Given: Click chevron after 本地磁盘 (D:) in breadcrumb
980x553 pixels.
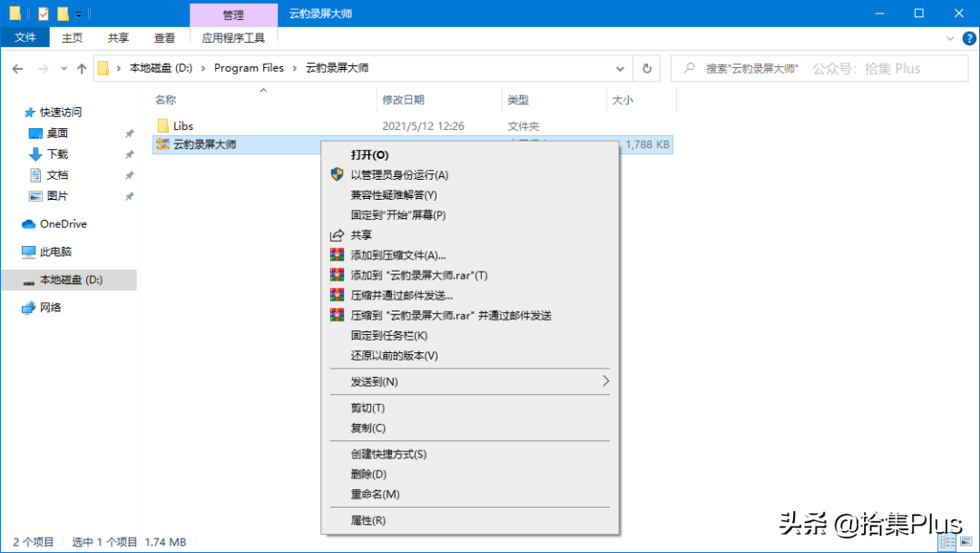Looking at the screenshot, I should pos(203,68).
